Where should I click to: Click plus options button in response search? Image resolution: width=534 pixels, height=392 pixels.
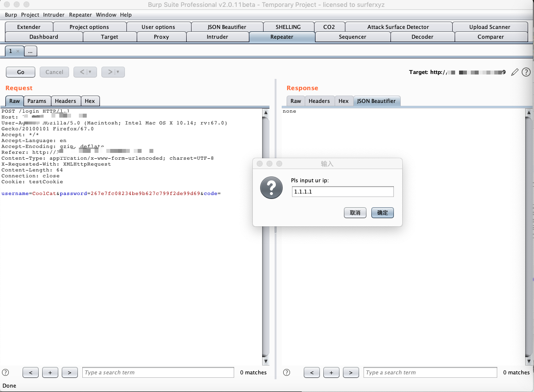[x=331, y=372]
